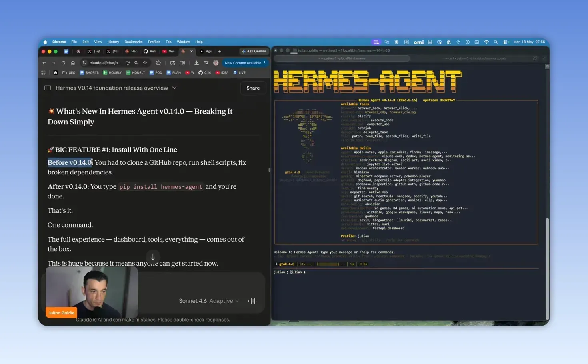Close the active Claude tab
The width and height of the screenshot is (588, 364).
192,51
